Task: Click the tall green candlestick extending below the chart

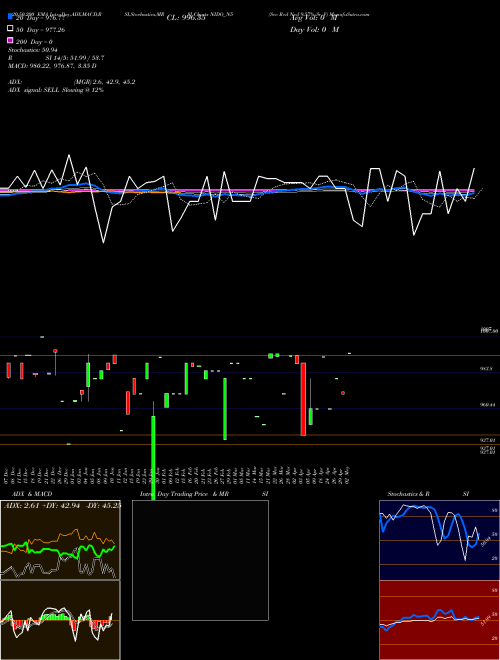Action: click(153, 458)
